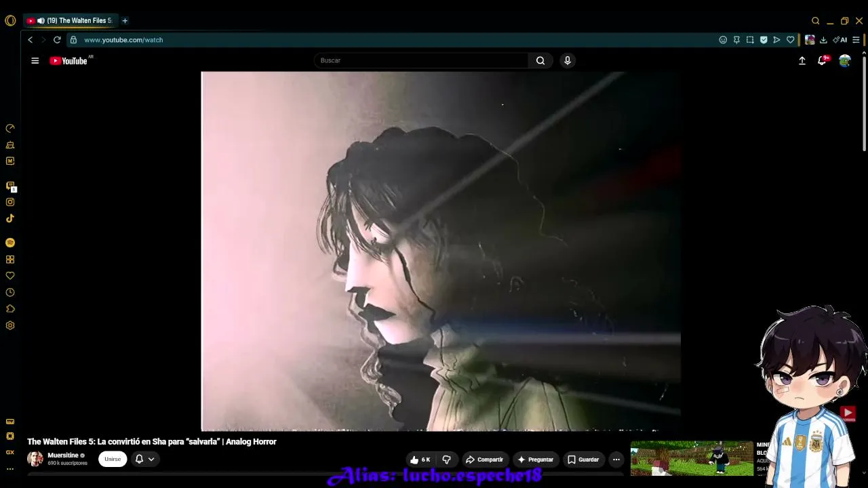Image resolution: width=868 pixels, height=488 pixels.
Task: Click the pinboard pin icon in address bar
Action: pyautogui.click(x=736, y=40)
